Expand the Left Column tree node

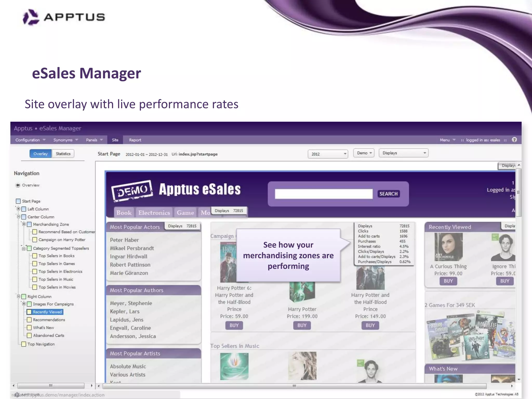pyautogui.click(x=18, y=209)
